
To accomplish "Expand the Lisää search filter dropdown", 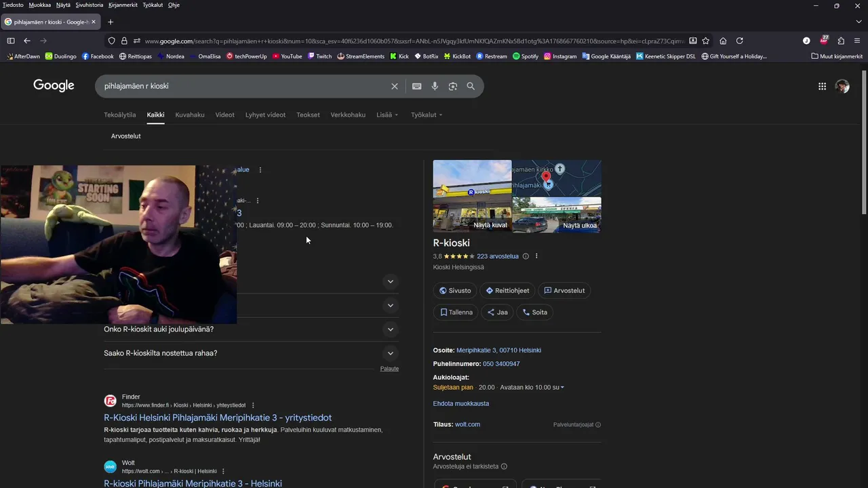I will pyautogui.click(x=387, y=115).
